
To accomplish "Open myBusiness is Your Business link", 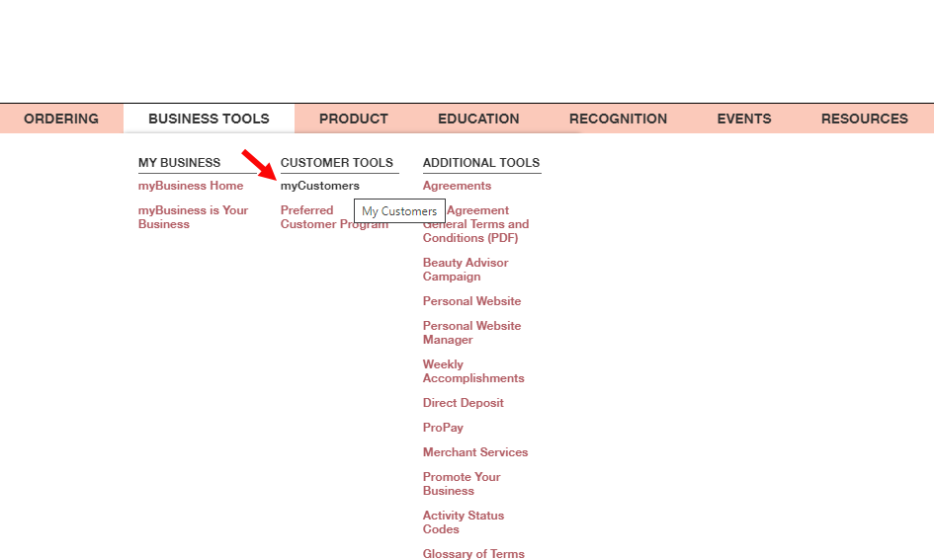I will 193,217.
